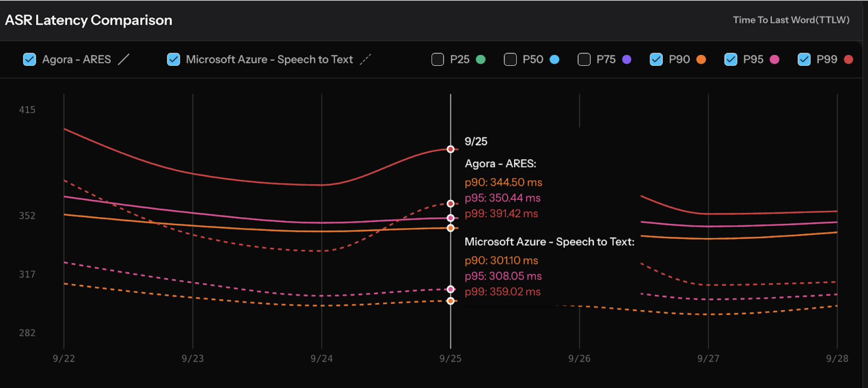Click the dashed line icon beside Microsoft Azure

[365, 60]
